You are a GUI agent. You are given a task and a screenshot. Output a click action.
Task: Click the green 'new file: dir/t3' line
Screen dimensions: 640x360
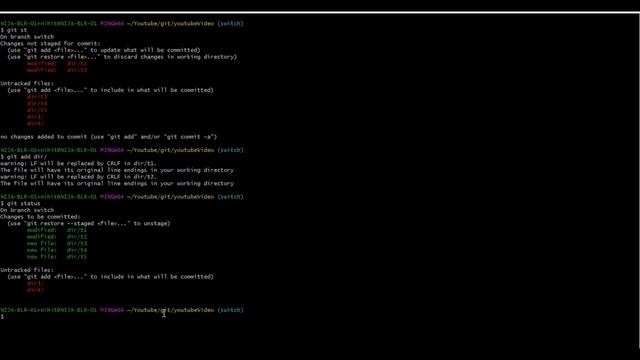pos(57,243)
